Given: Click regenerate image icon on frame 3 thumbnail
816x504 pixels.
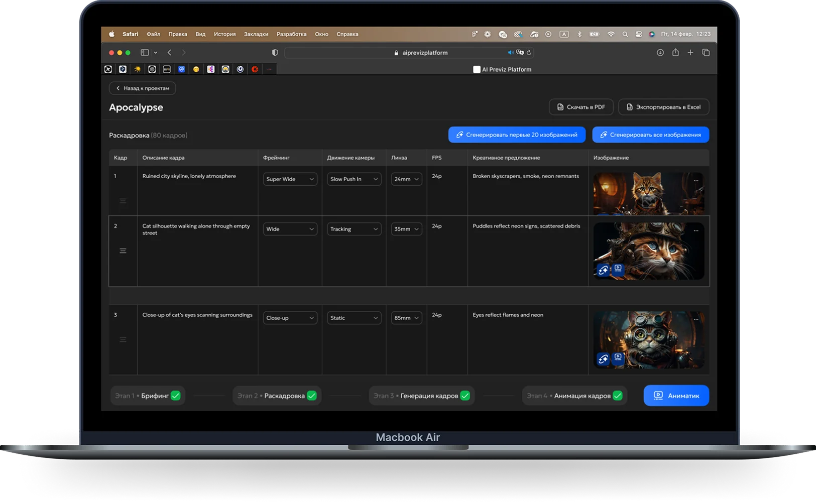Looking at the screenshot, I should pos(603,358).
